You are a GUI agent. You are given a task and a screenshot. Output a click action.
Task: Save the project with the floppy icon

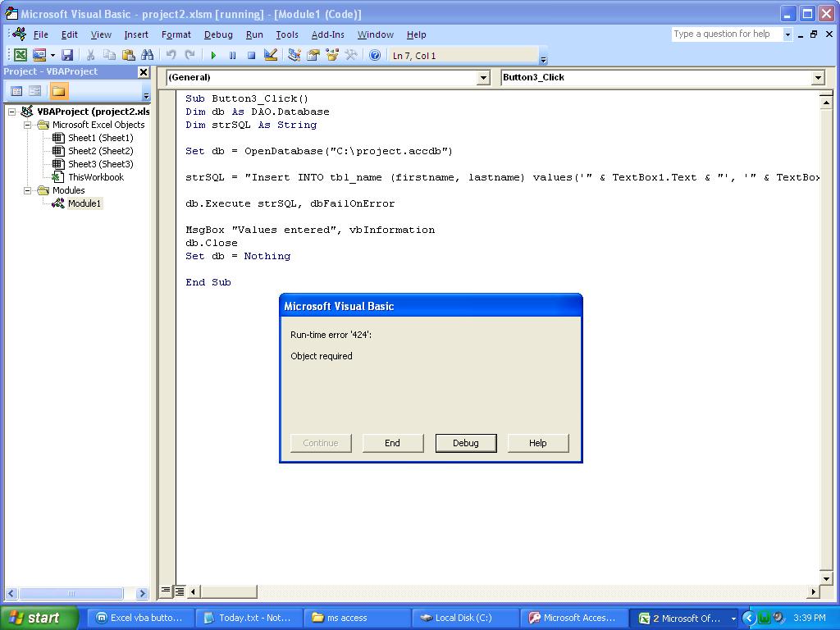coord(67,55)
